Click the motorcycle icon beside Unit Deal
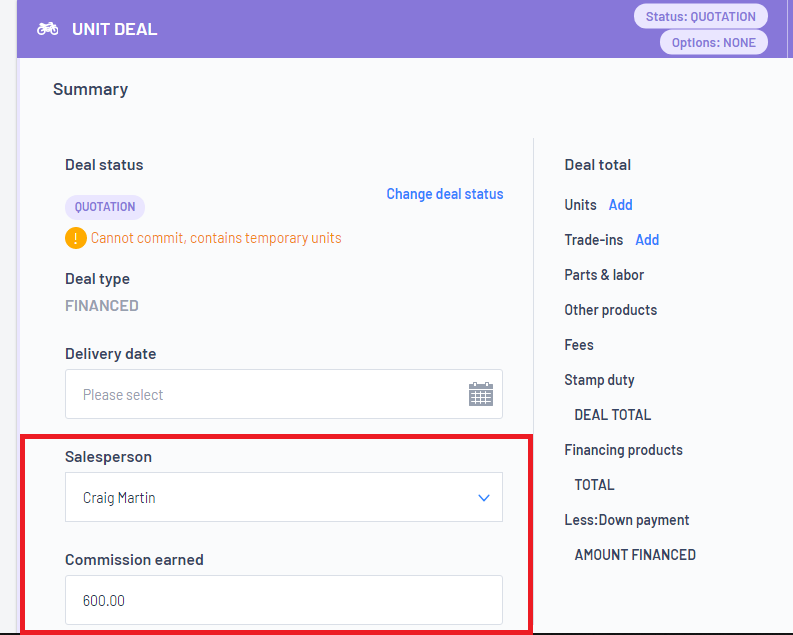Image resolution: width=793 pixels, height=635 pixels. tap(48, 29)
